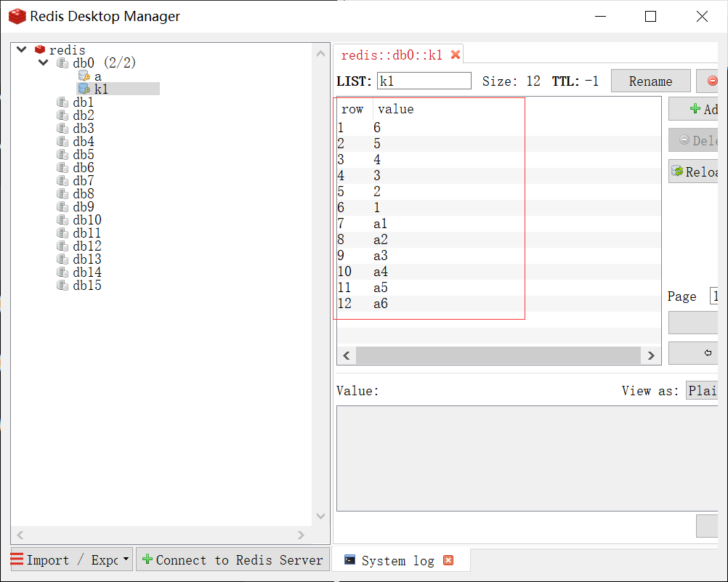This screenshot has width=728, height=582.
Task: Click the db13 database icon
Action: point(62,259)
